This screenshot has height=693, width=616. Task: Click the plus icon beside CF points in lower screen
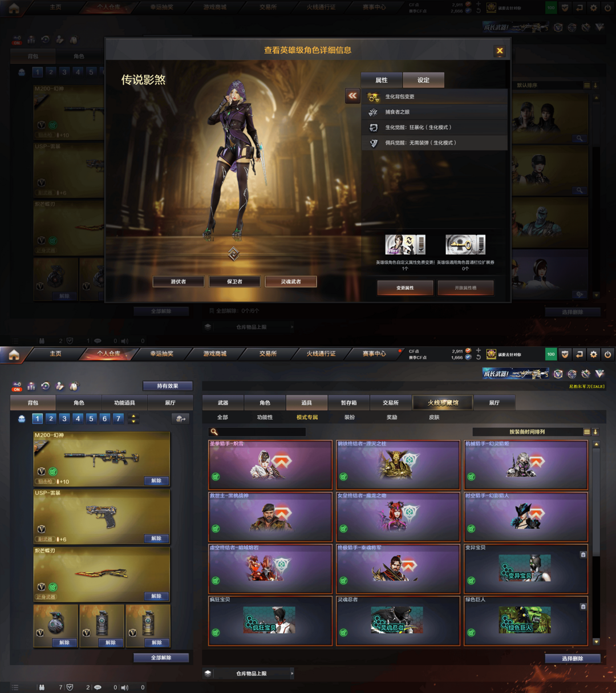coord(478,350)
